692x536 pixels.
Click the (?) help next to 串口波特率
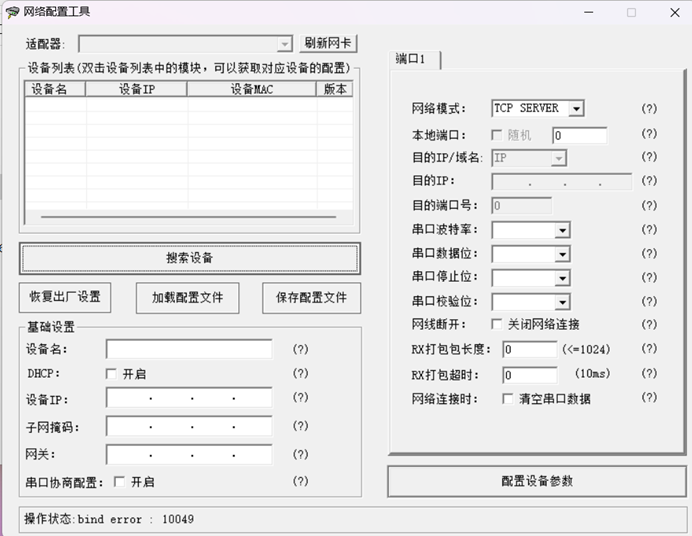click(x=649, y=230)
